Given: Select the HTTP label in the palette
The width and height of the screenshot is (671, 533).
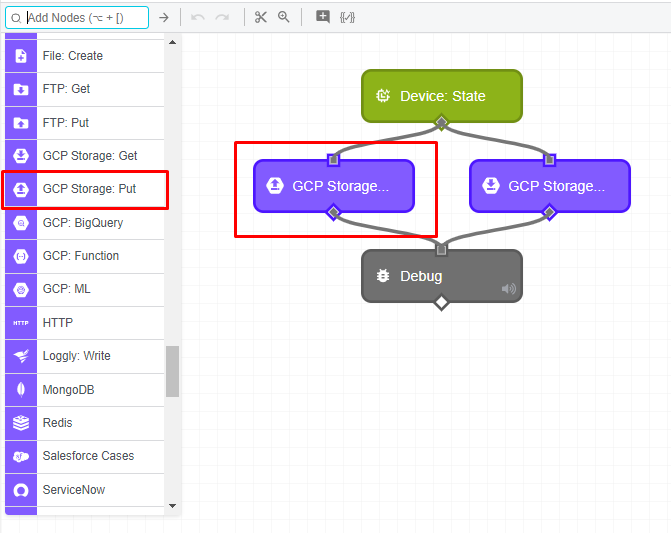Looking at the screenshot, I should coord(58,323).
